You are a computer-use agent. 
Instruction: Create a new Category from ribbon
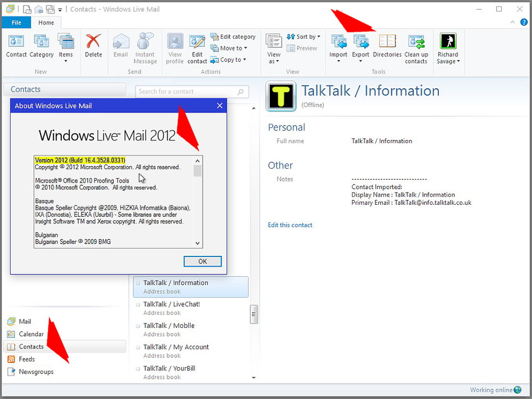click(x=42, y=46)
